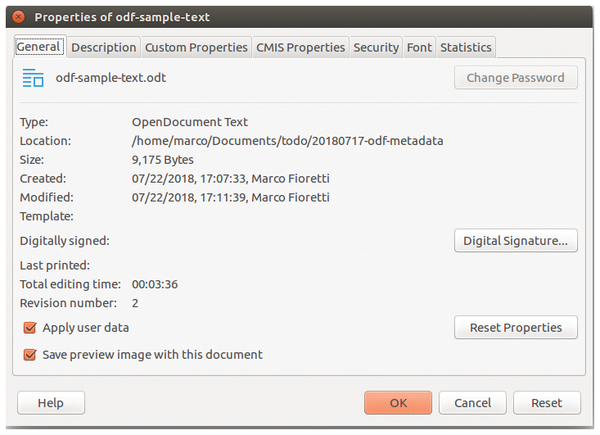This screenshot has height=435, width=600.
Task: Open Help for this dialog
Action: 51,403
